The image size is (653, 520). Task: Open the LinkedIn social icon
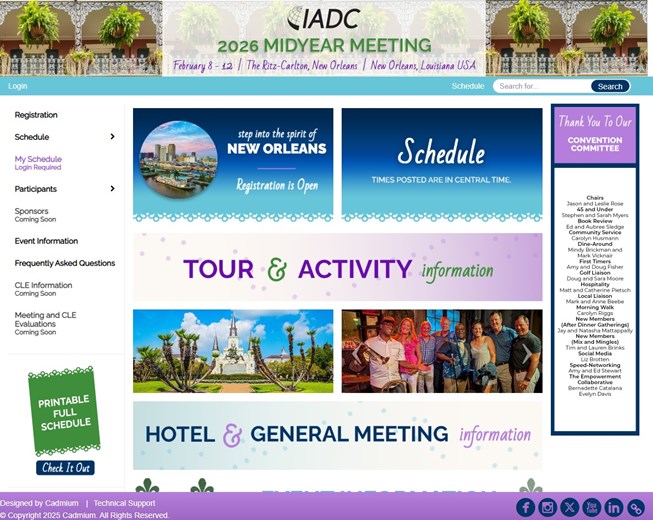[x=614, y=508]
